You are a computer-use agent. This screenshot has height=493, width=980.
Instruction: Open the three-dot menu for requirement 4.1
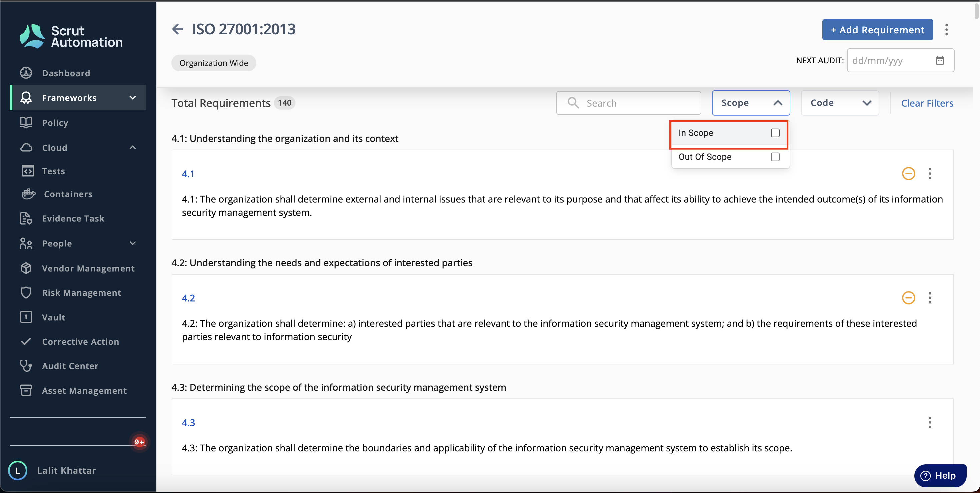pos(930,174)
